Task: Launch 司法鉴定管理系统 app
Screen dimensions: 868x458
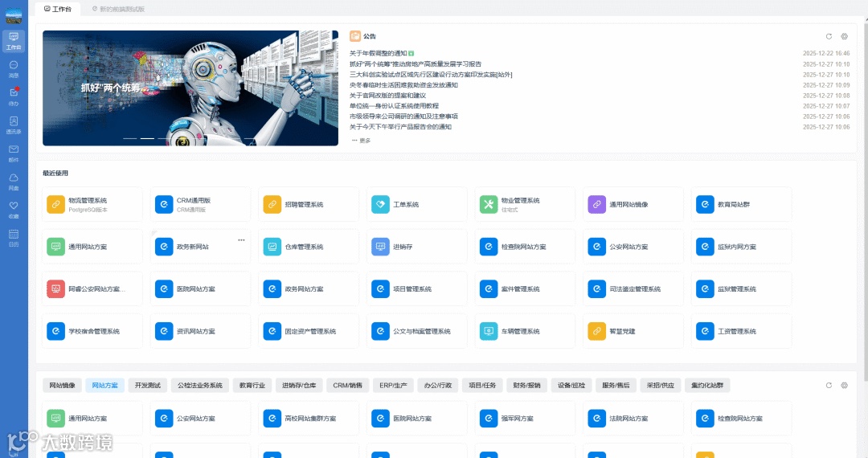Action: point(633,288)
